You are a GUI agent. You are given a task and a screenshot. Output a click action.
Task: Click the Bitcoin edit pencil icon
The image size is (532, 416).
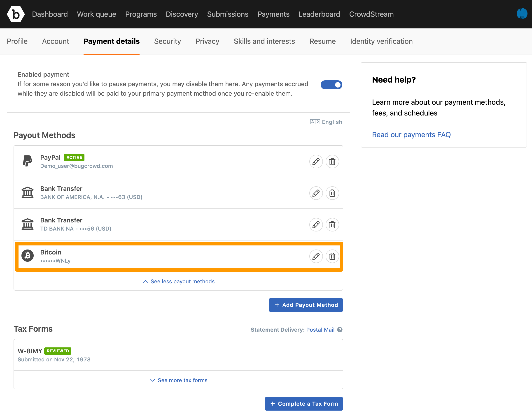[316, 256]
